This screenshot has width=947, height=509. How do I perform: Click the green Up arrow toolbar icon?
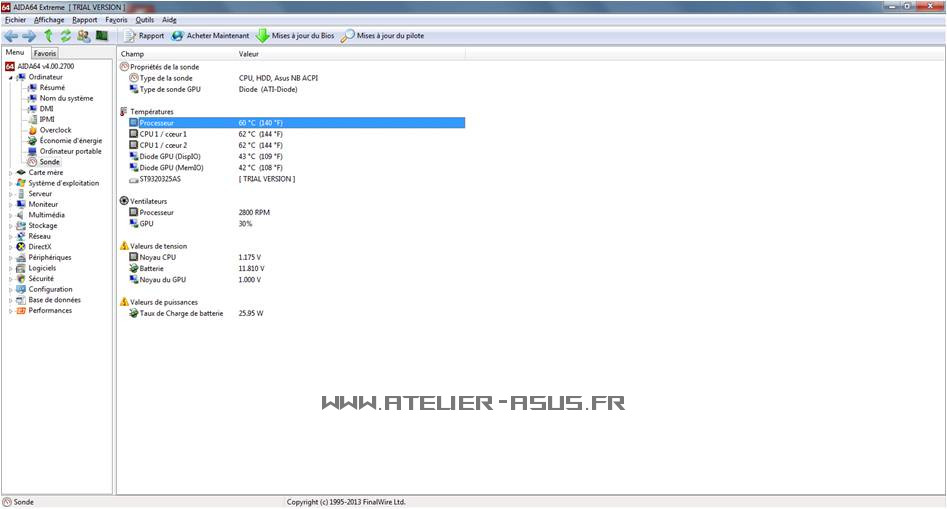click(48, 36)
